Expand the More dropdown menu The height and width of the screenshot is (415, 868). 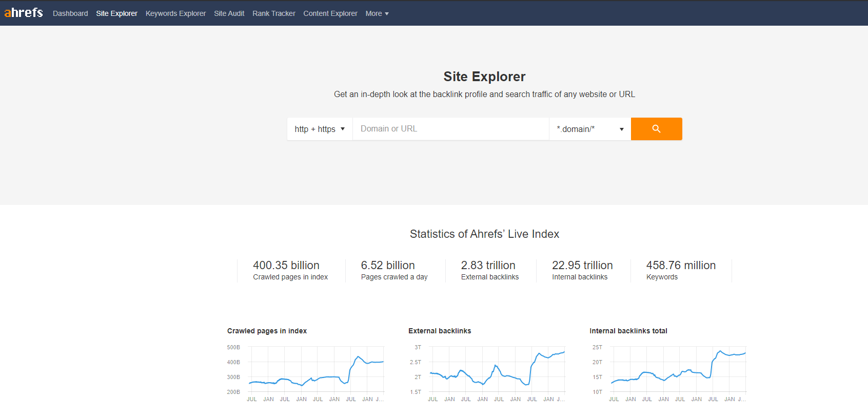coord(377,13)
